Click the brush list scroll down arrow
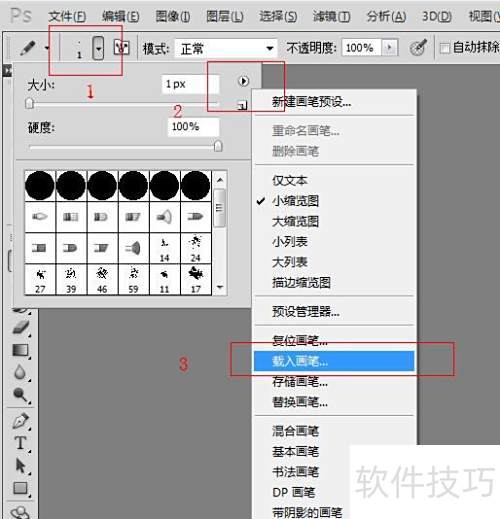 coord(220,287)
